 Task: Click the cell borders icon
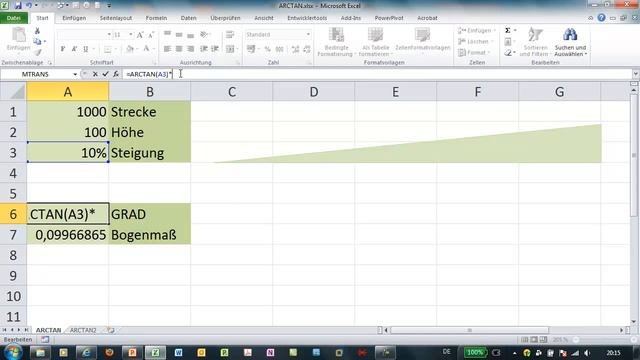(x=107, y=49)
